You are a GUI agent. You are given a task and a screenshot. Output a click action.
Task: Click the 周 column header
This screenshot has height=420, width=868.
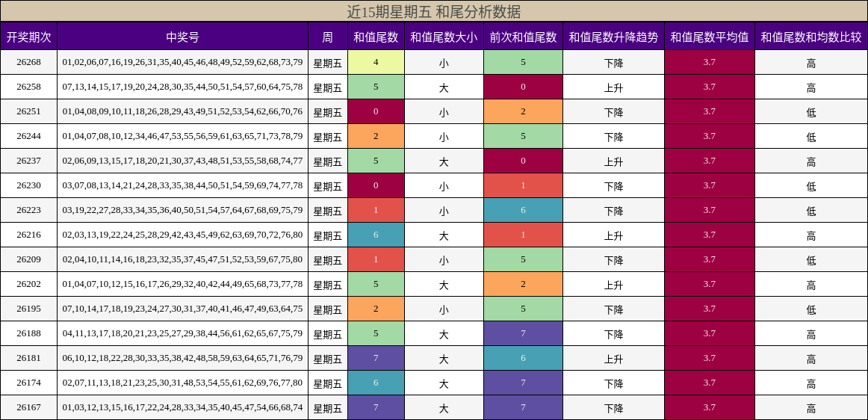pyautogui.click(x=328, y=37)
